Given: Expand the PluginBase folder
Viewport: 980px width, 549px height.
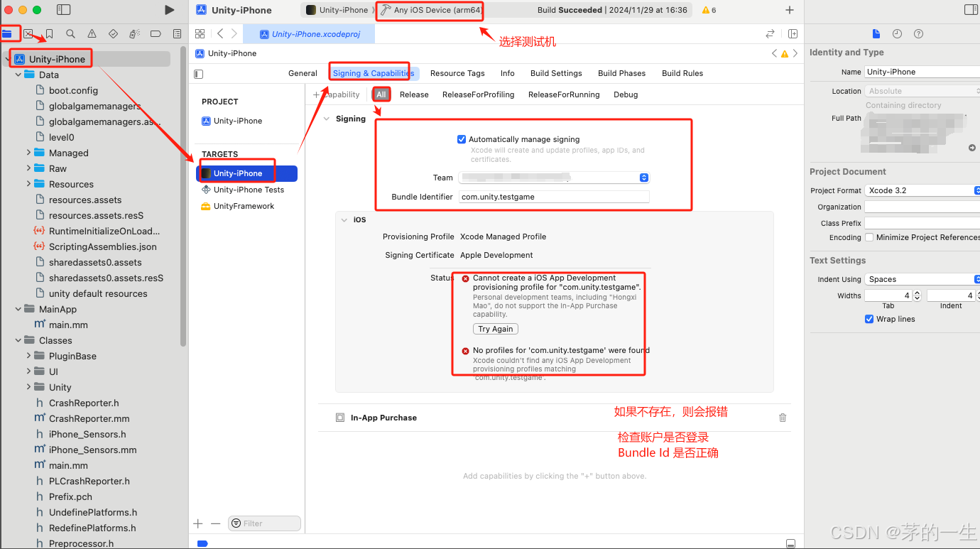Looking at the screenshot, I should tap(29, 356).
